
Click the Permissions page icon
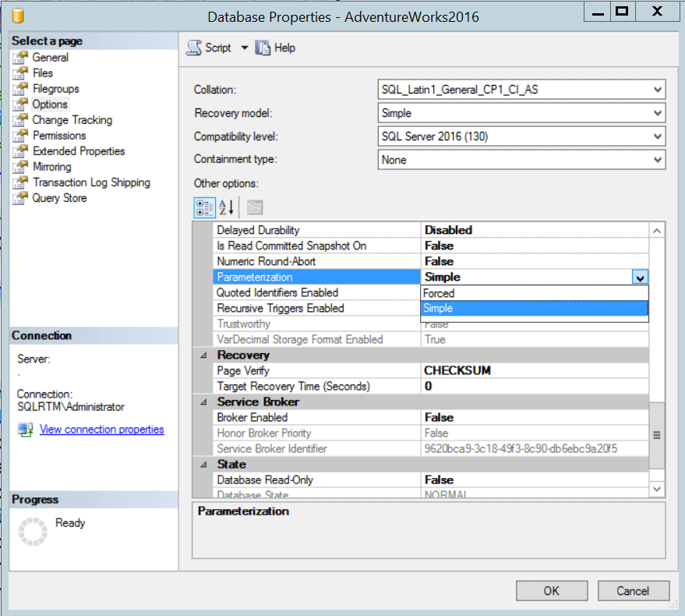(20, 136)
